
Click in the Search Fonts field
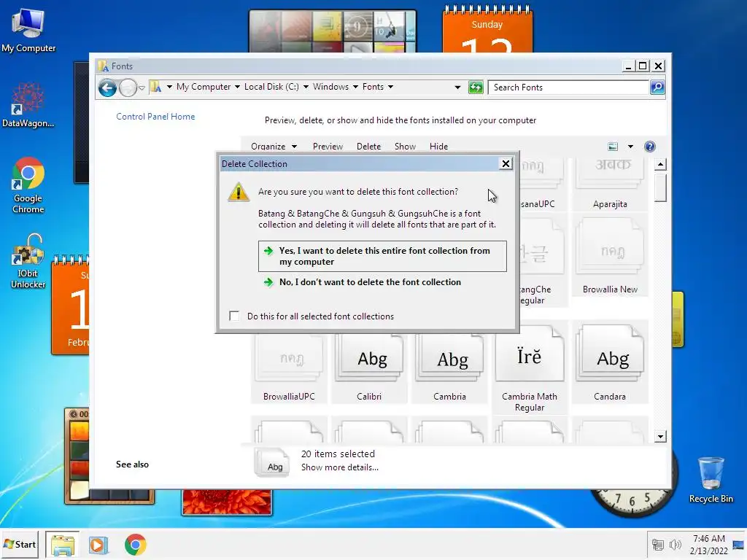(x=569, y=87)
